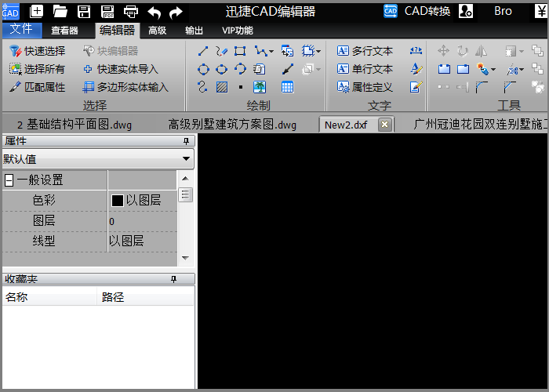Open the 默认值 dropdown

[186, 159]
